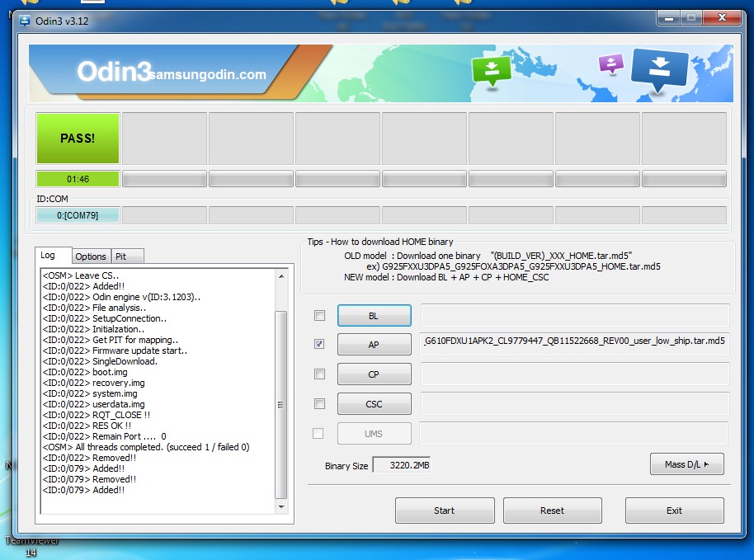This screenshot has width=754, height=560.
Task: Click the 0:[COM79] port box
Action: (78, 215)
